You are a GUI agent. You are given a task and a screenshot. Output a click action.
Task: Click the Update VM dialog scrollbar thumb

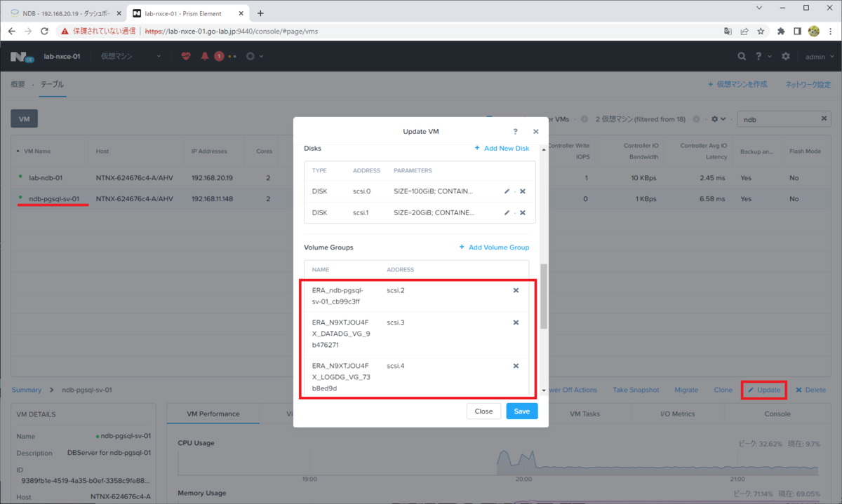coord(544,296)
